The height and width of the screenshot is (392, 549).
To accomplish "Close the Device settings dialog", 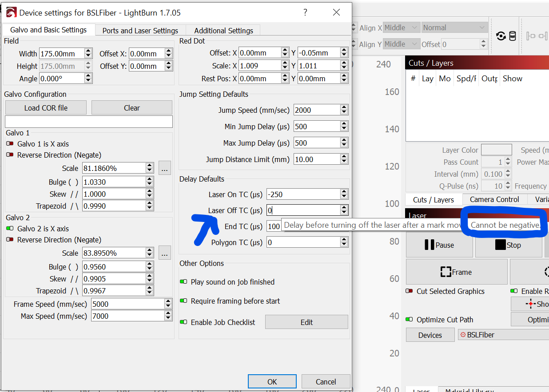I will coord(337,12).
